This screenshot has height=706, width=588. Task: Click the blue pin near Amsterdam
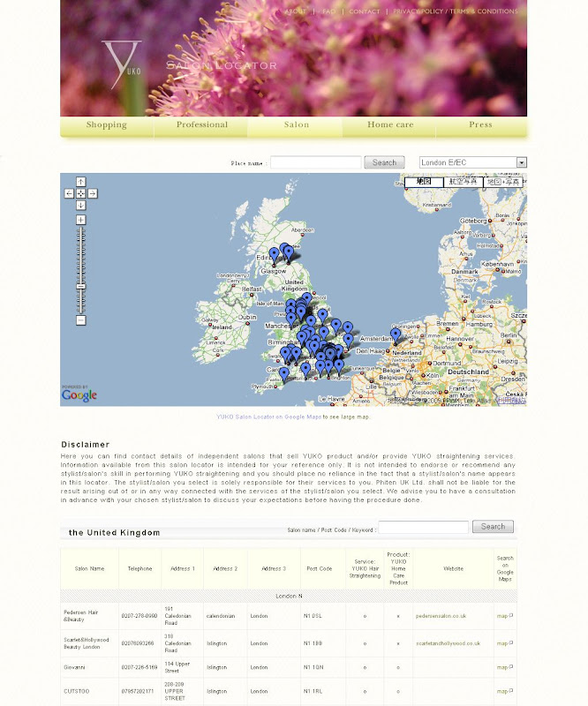[396, 336]
